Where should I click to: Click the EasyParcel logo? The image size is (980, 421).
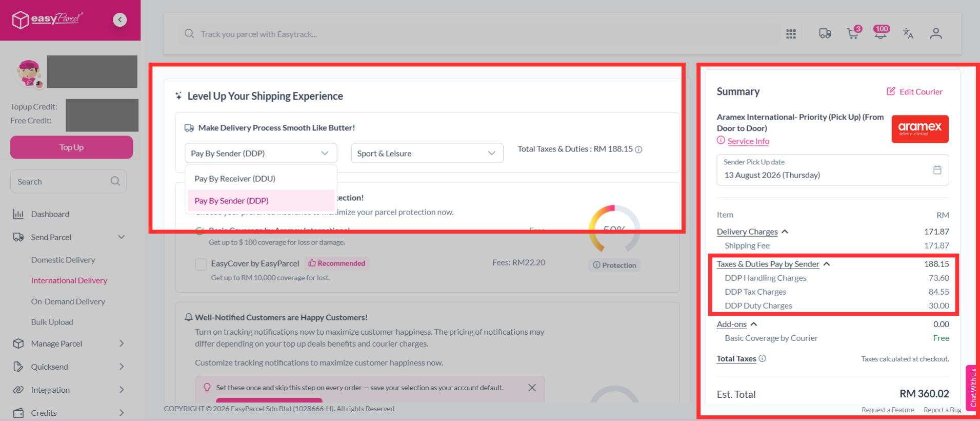click(x=47, y=20)
